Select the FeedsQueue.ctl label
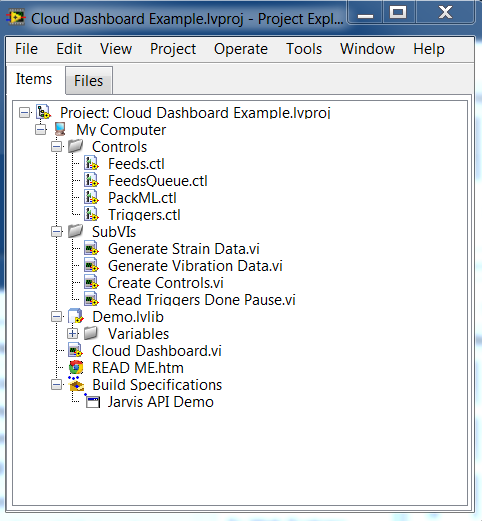 pyautogui.click(x=158, y=181)
